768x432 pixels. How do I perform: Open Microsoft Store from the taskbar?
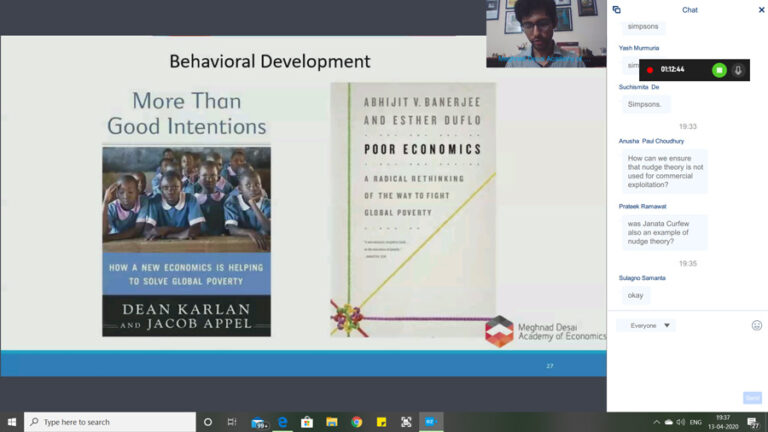307,422
